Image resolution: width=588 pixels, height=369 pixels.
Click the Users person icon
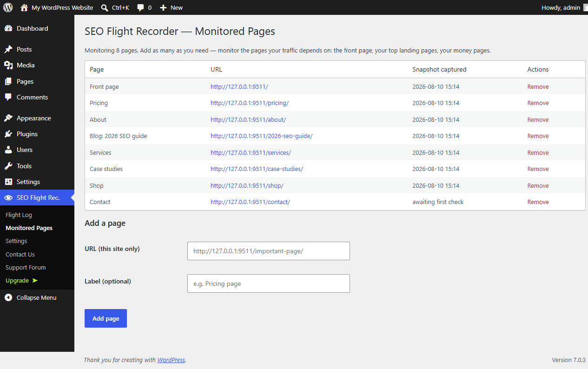[8, 150]
